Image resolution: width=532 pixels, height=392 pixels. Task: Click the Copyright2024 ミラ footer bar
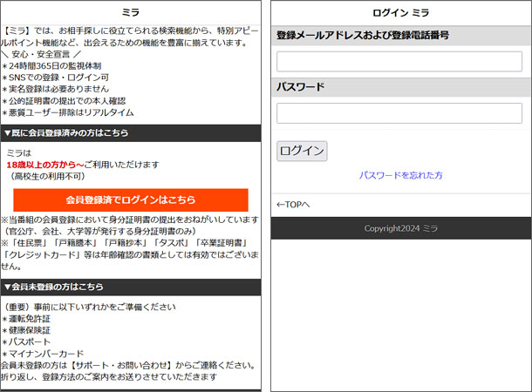click(x=400, y=228)
